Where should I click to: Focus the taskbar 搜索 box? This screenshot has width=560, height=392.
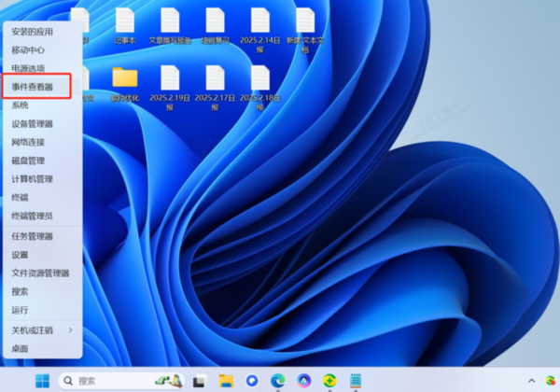tap(121, 381)
